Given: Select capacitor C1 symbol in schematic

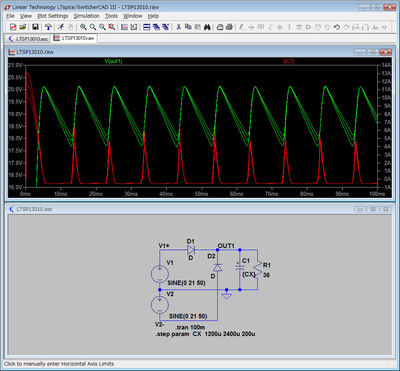Looking at the screenshot, I should tap(240, 268).
